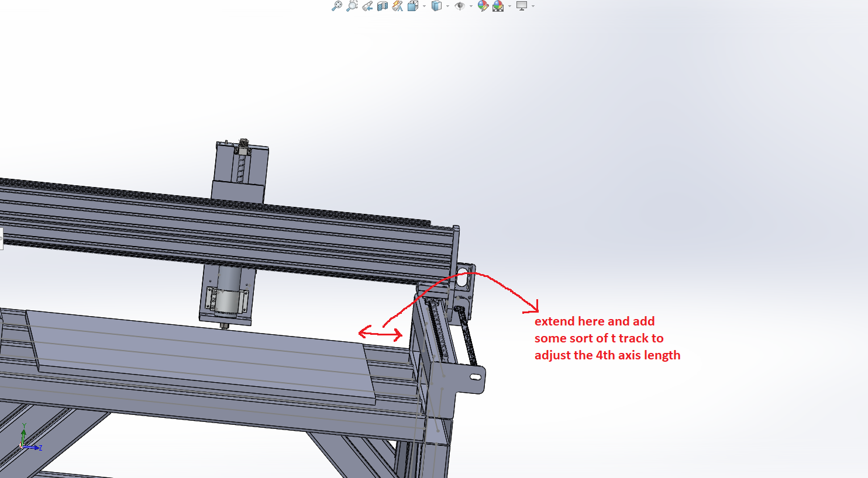Click the View Settings monitor icon

click(x=522, y=6)
